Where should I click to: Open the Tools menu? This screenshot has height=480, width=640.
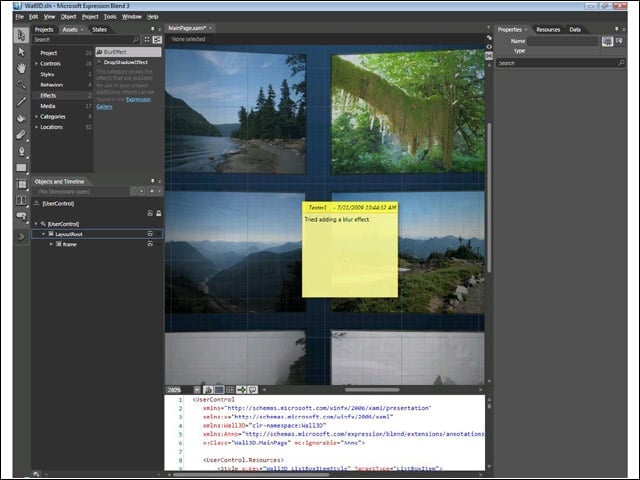[x=110, y=17]
